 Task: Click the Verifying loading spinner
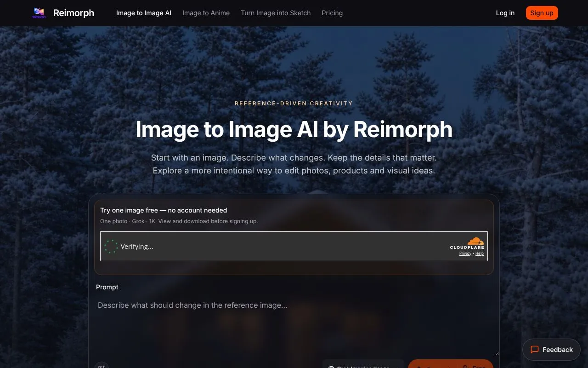[x=111, y=247]
